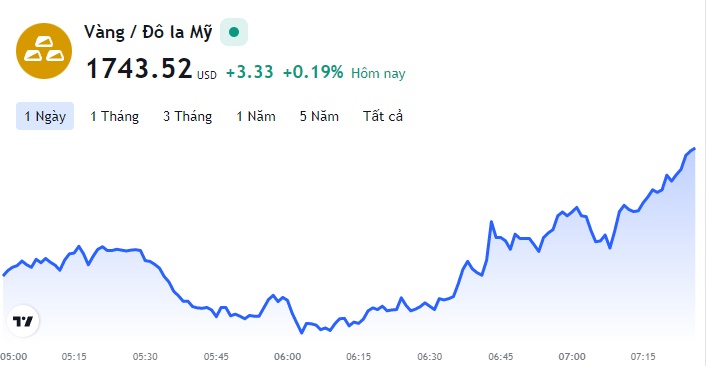Click the 06:00 time axis label
This screenshot has height=366, width=706.
pos(287,357)
